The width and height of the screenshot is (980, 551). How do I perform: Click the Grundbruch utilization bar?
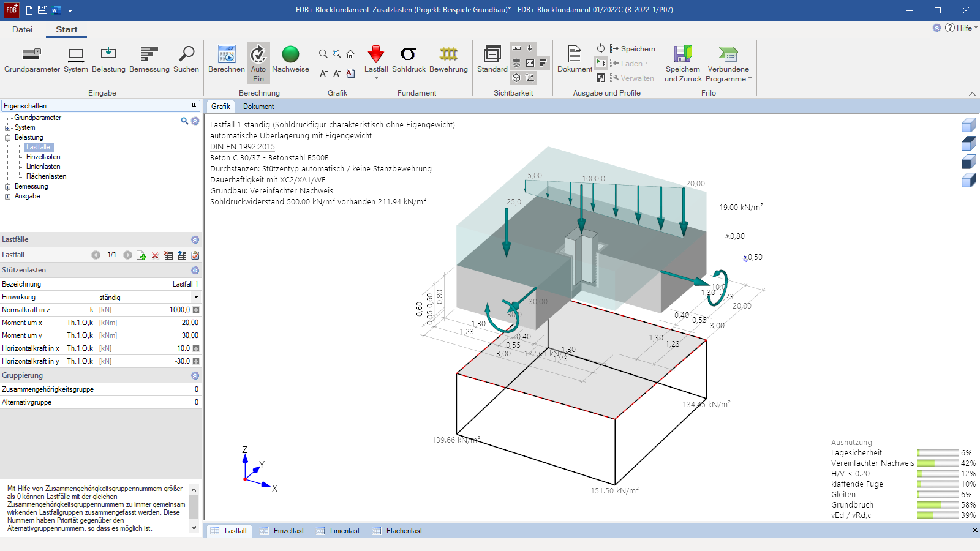coord(937,505)
